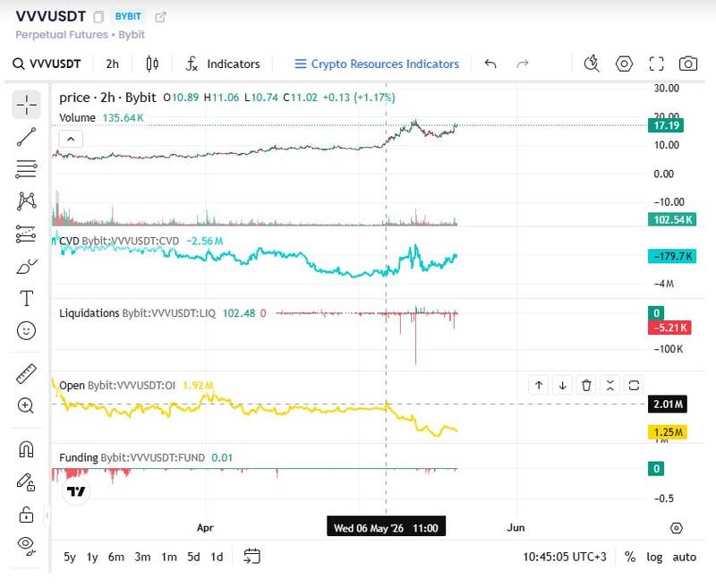The height and width of the screenshot is (588, 716).
Task: Open the external link icon beside BYBIT
Action: click(x=160, y=17)
